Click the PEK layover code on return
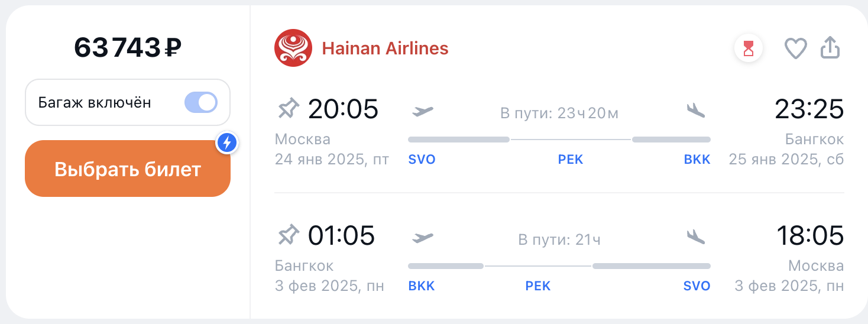Viewport: 868px width, 324px height. [x=537, y=286]
